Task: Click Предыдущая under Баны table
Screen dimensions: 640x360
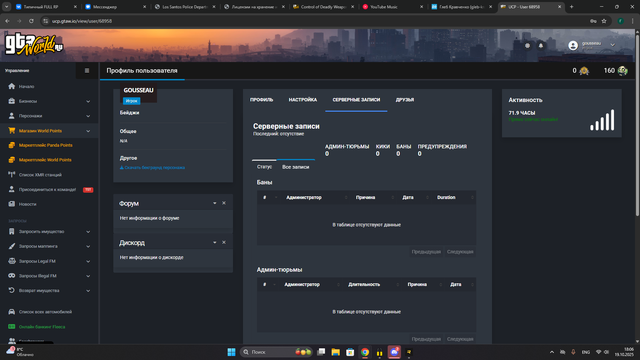Action: click(x=426, y=252)
